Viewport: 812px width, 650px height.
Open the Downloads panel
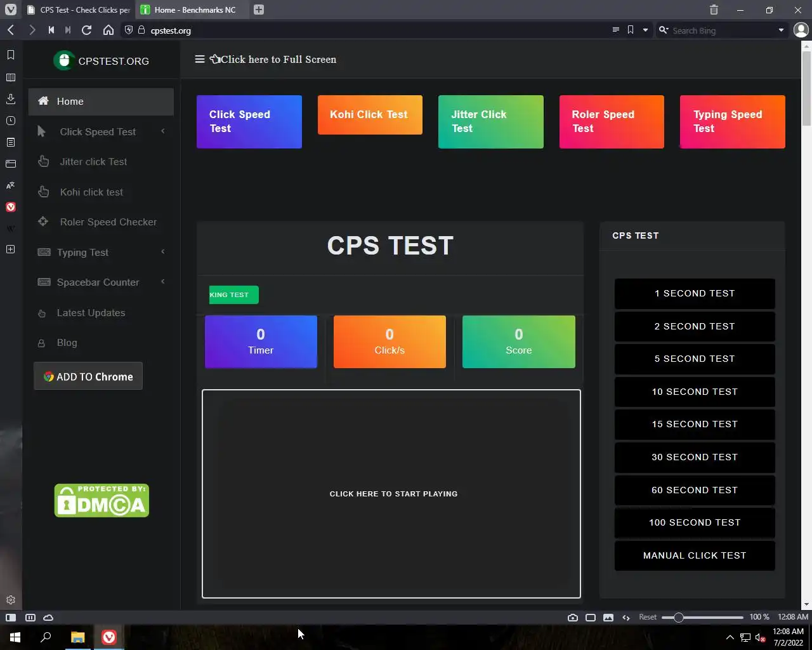(x=11, y=99)
